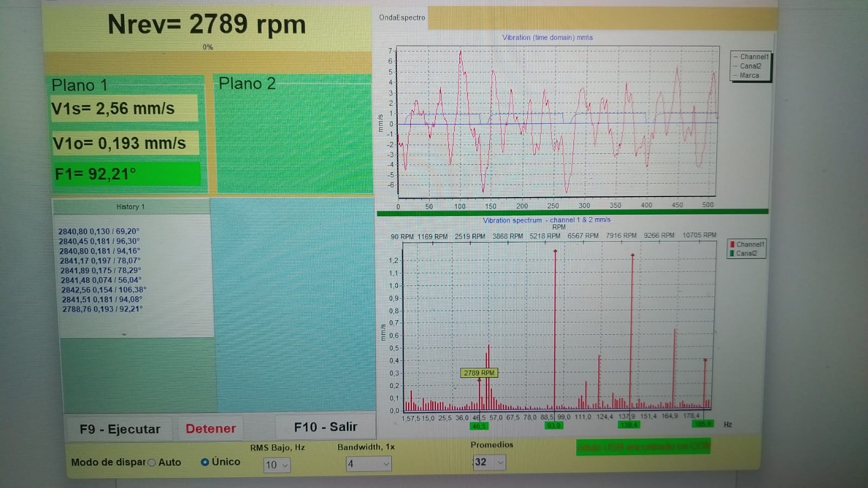Screen dimensions: 868x488
Task: Select history row 2842,56 0,154 / 106,38°
Action: pos(104,290)
